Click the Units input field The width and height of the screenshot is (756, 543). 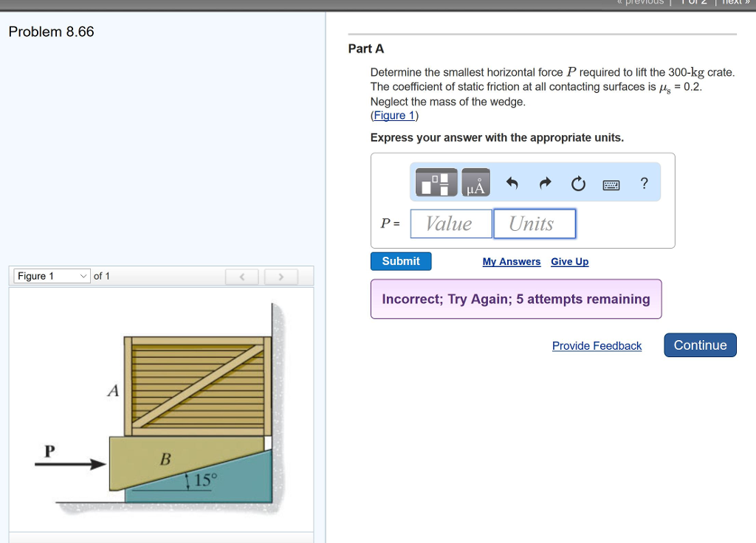534,224
